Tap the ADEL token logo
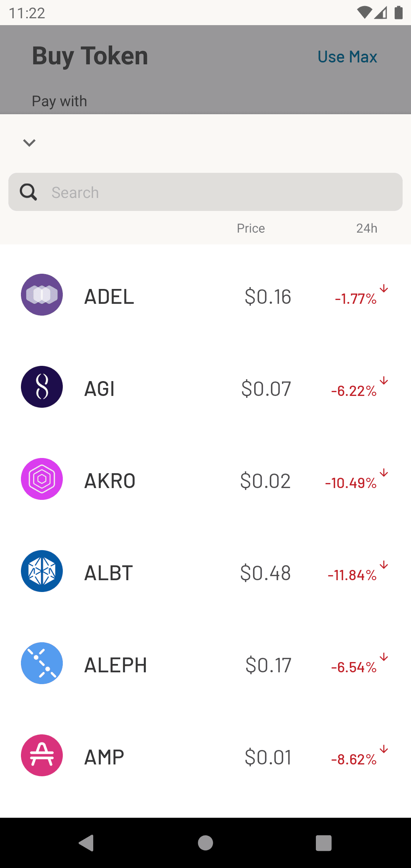 click(42, 295)
